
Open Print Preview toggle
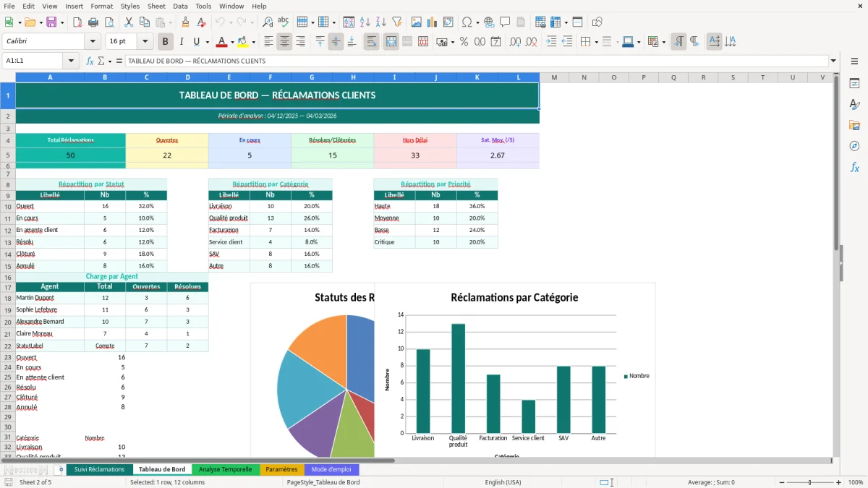[109, 22]
